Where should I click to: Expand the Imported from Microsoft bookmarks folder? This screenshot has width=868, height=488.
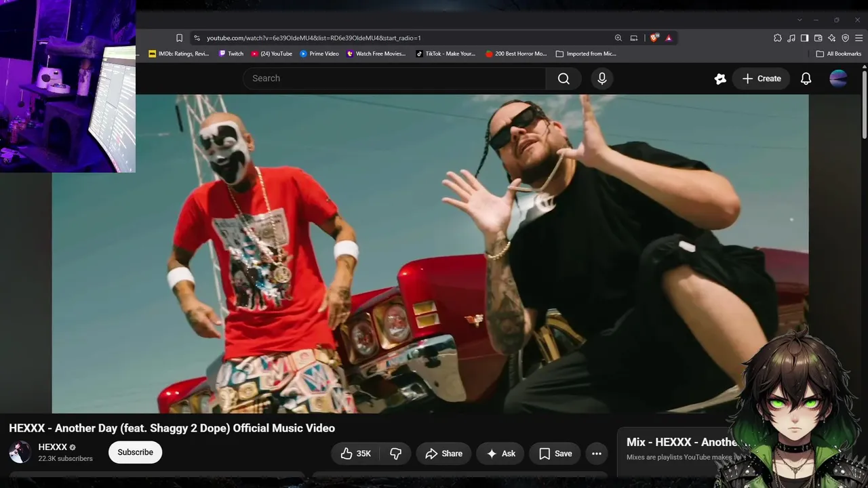pos(586,54)
